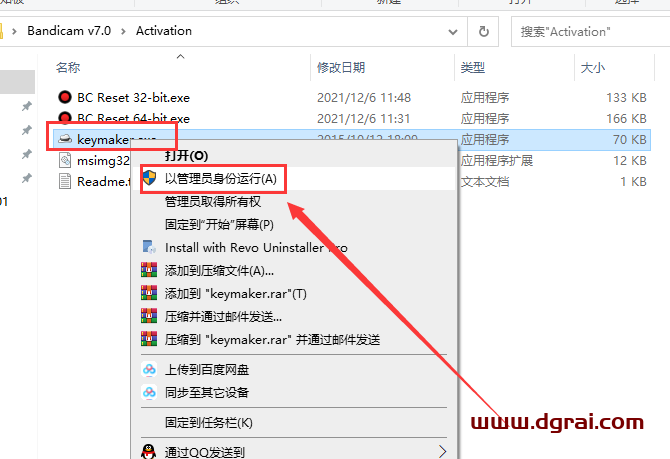Screen dimensions: 670x459
Task: Select msimg32 file name
Action: click(103, 161)
